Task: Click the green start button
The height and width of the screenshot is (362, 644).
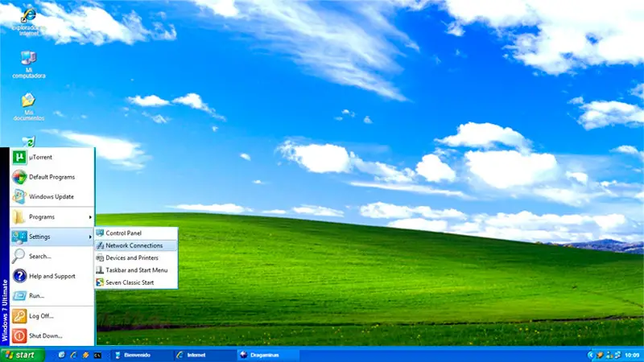Action: [23, 355]
